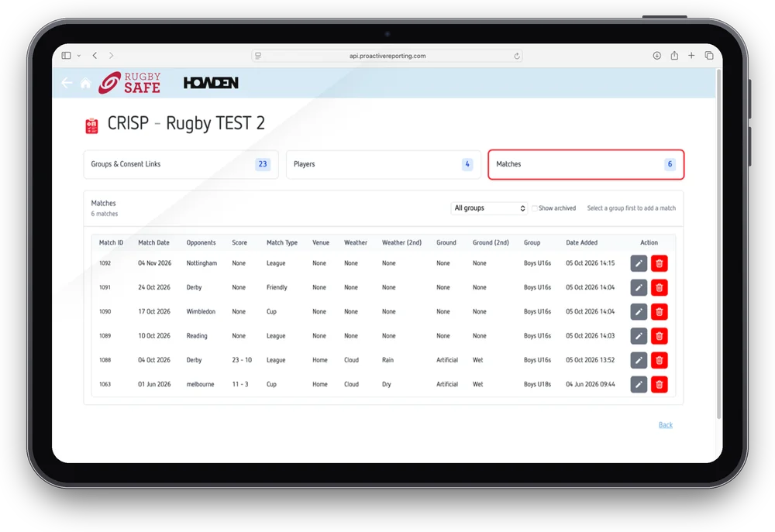775x532 pixels.
Task: Go back using the white arrow in header
Action: 67,83
